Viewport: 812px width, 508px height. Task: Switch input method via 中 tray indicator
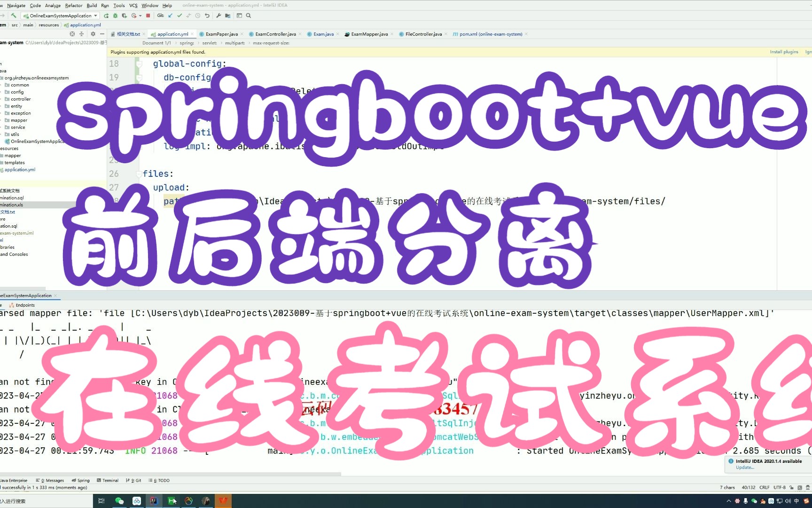[x=796, y=501]
